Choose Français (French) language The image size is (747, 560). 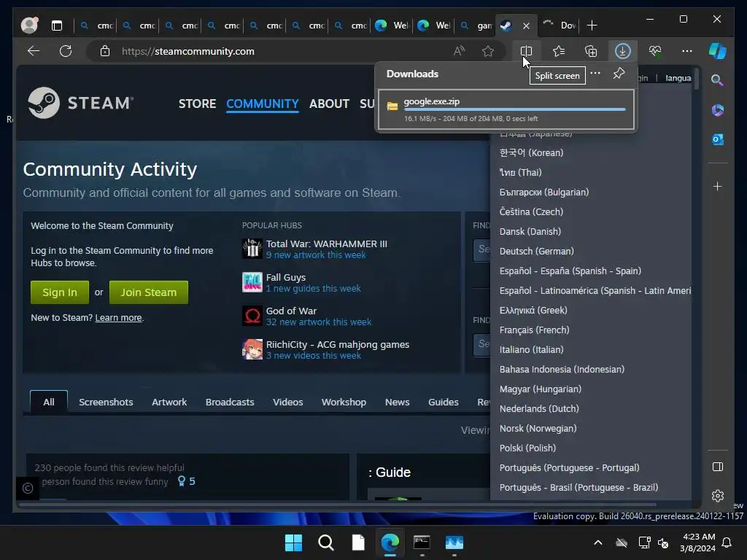[x=534, y=330]
